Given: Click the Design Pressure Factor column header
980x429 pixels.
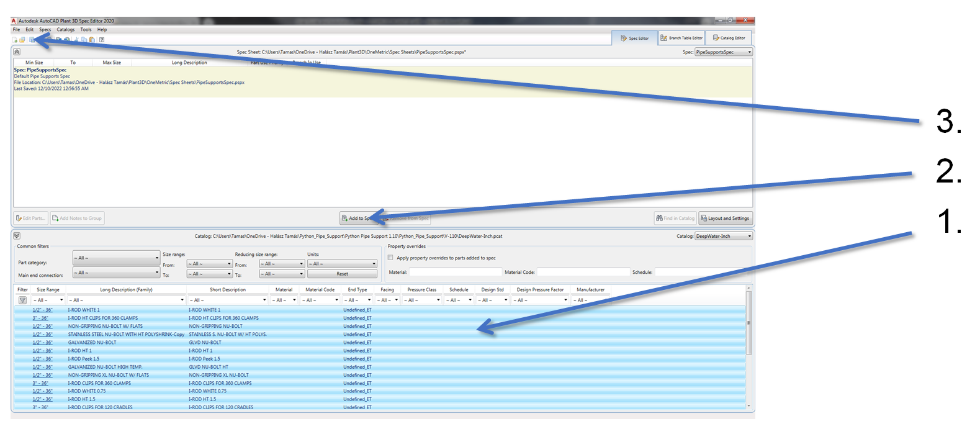Looking at the screenshot, I should pos(540,290).
